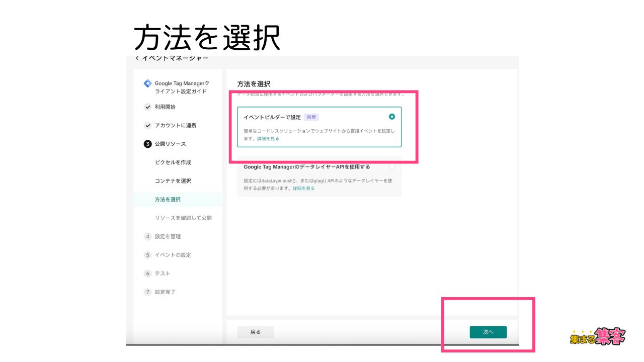Click the Google Tag Manager diamond logo
The width and height of the screenshot is (644, 362).
(147, 83)
